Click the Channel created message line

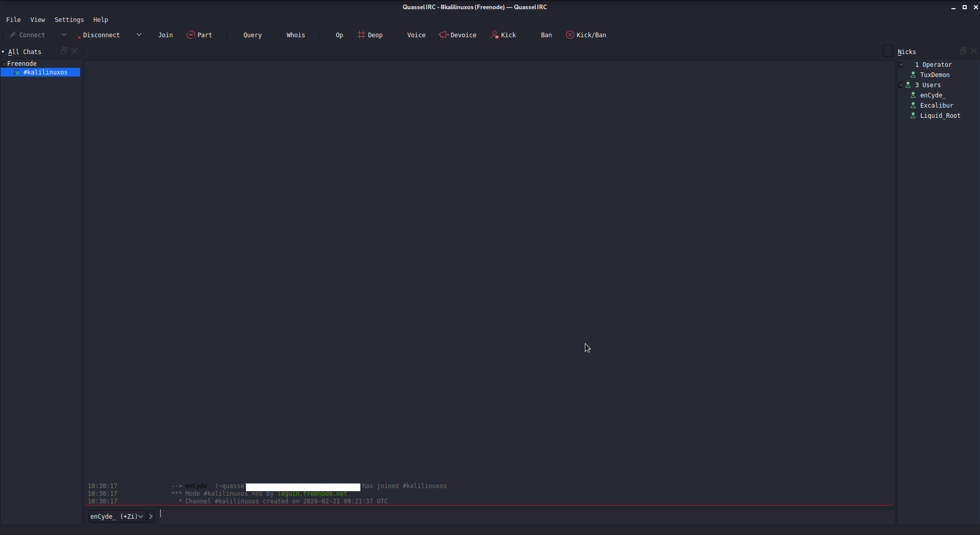coord(286,501)
